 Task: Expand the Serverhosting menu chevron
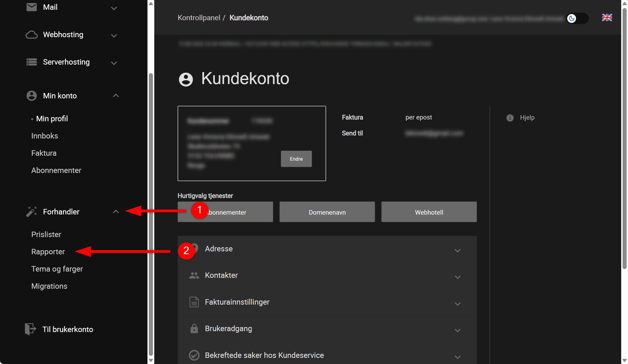pyautogui.click(x=114, y=63)
